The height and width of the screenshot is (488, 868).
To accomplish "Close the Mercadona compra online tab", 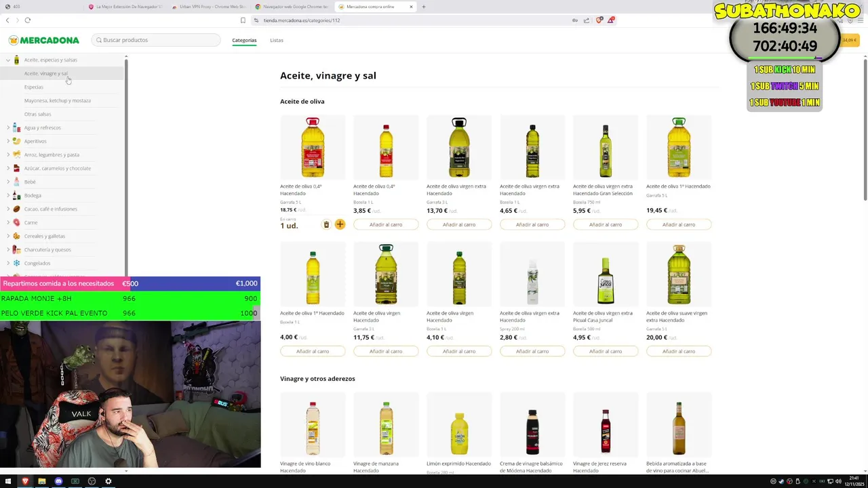I will pos(411,7).
